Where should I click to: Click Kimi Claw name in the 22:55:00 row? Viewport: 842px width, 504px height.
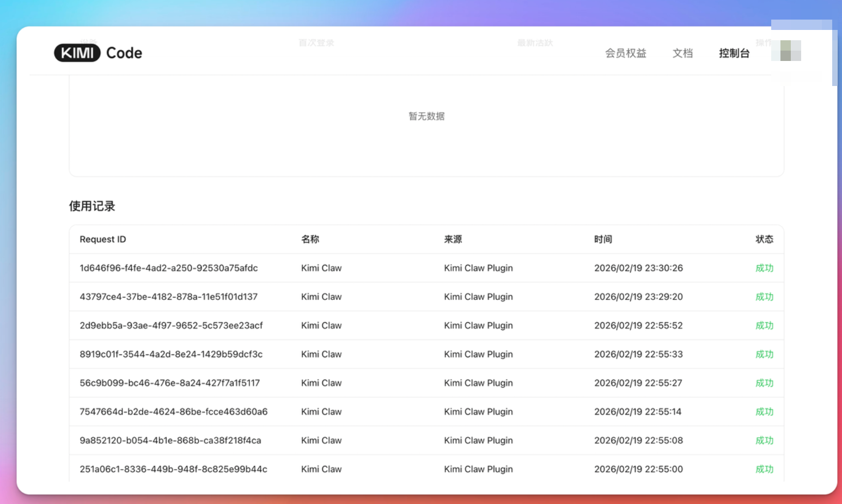pyautogui.click(x=321, y=469)
